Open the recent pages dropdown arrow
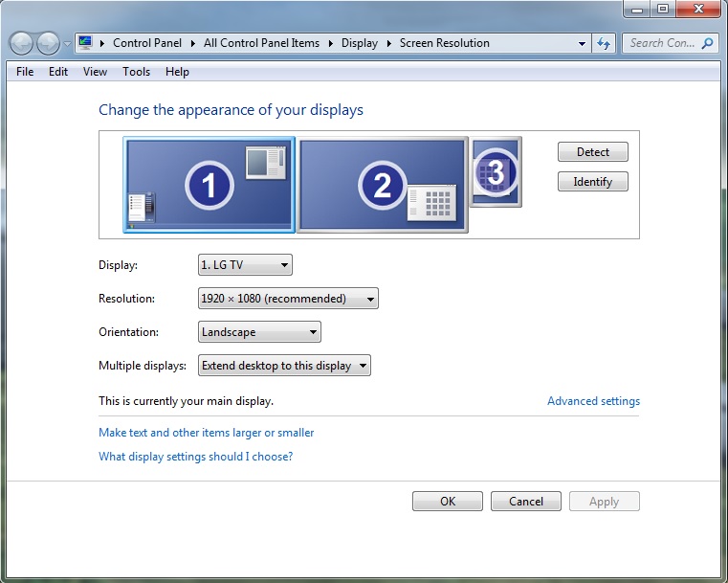The height and width of the screenshot is (583, 728). 67,44
